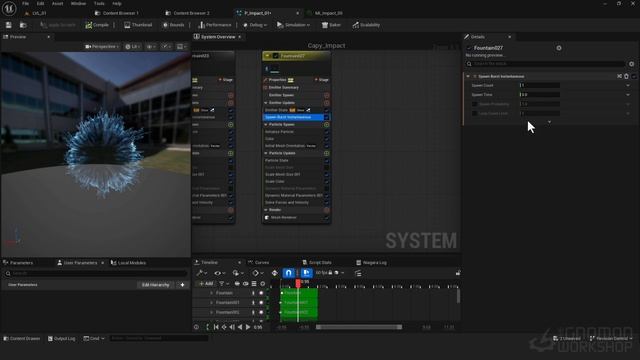
Task: Enable the Loop Count Limit checkbox
Action: [x=474, y=113]
